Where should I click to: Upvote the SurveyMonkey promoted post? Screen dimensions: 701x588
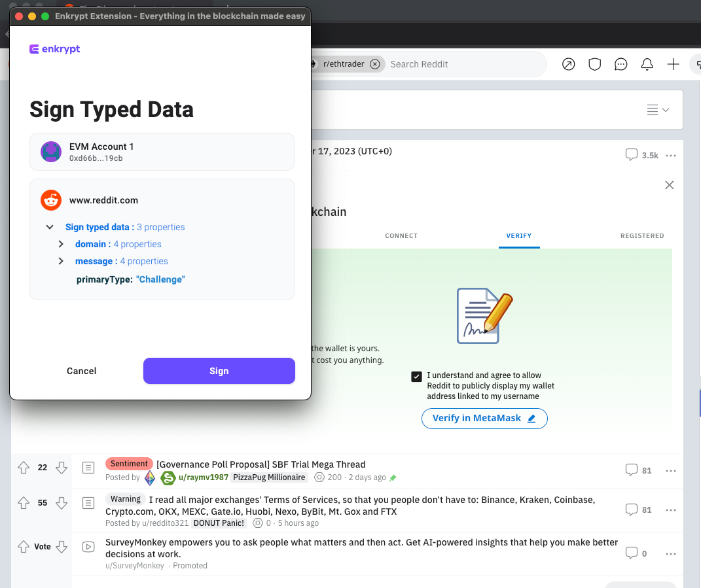[24, 547]
